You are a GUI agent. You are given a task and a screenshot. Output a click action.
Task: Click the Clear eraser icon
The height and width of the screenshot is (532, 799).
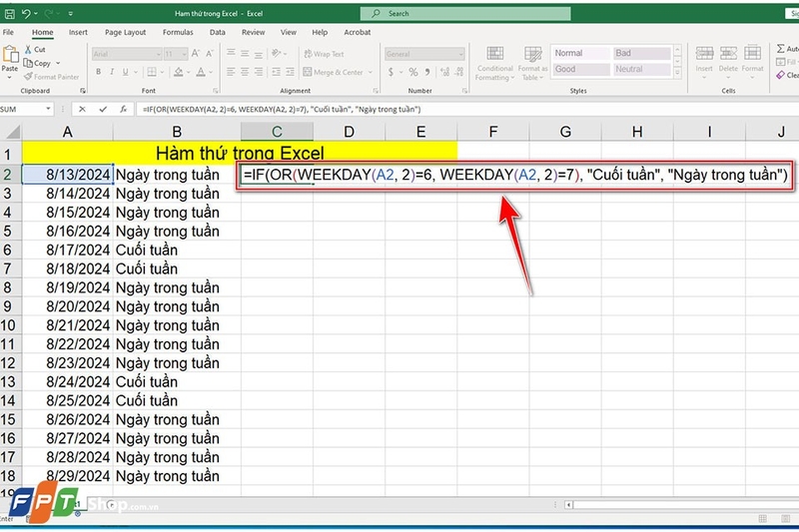781,75
